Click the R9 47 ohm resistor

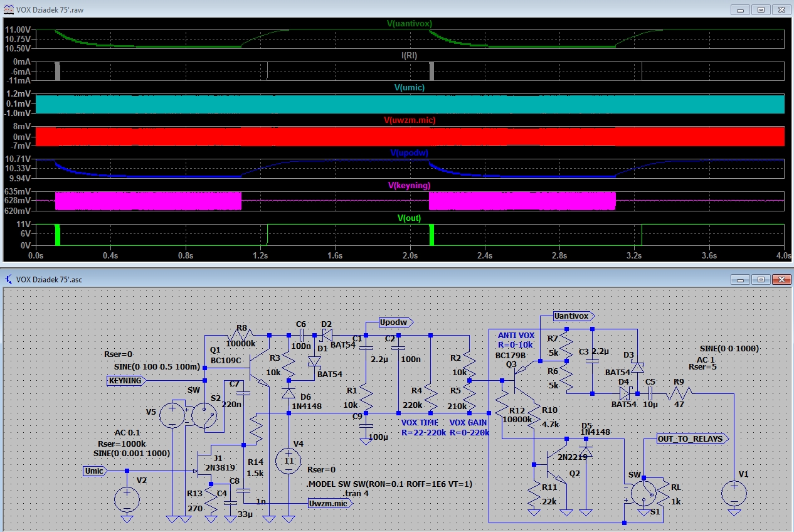pos(679,393)
